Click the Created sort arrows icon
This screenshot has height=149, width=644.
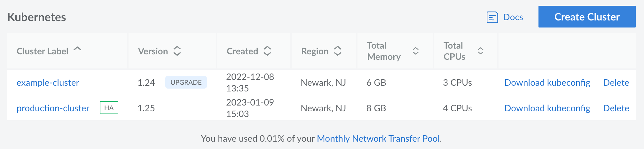click(x=267, y=51)
